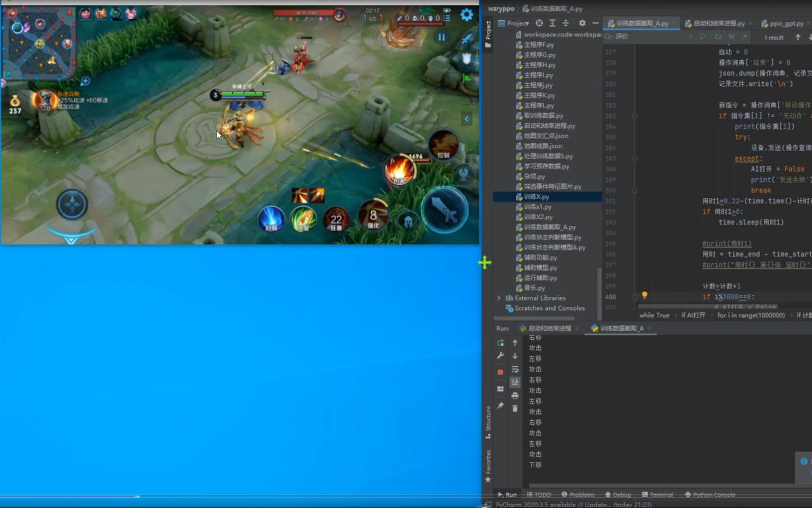Image resolution: width=812 pixels, height=508 pixels.
Task: Stop the running process with red square
Action: click(501, 372)
